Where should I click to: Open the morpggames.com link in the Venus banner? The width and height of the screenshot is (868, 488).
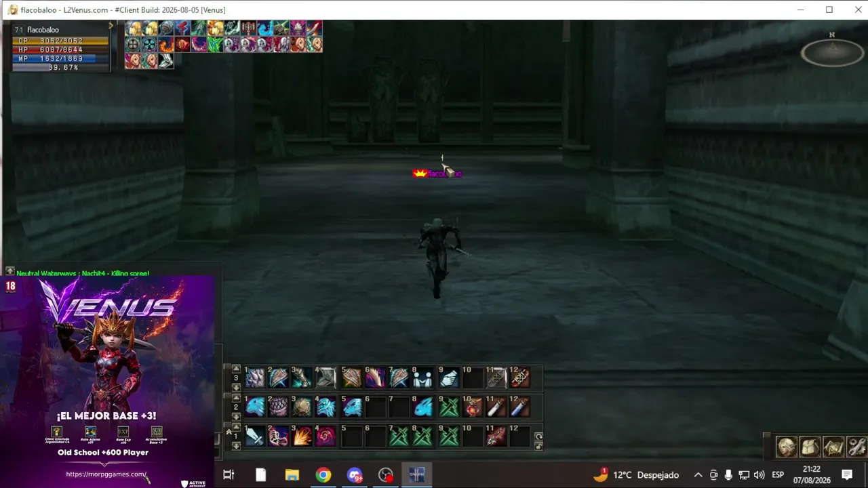pyautogui.click(x=106, y=474)
